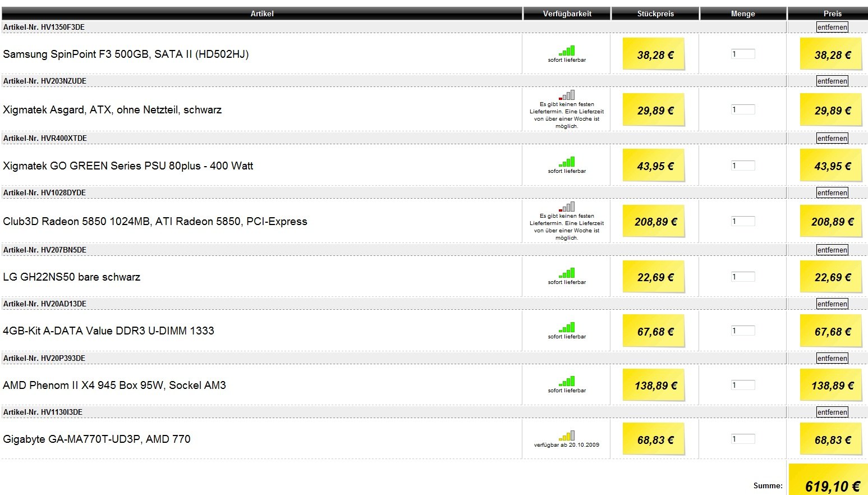Click the total sum 619,10 €

point(832,486)
